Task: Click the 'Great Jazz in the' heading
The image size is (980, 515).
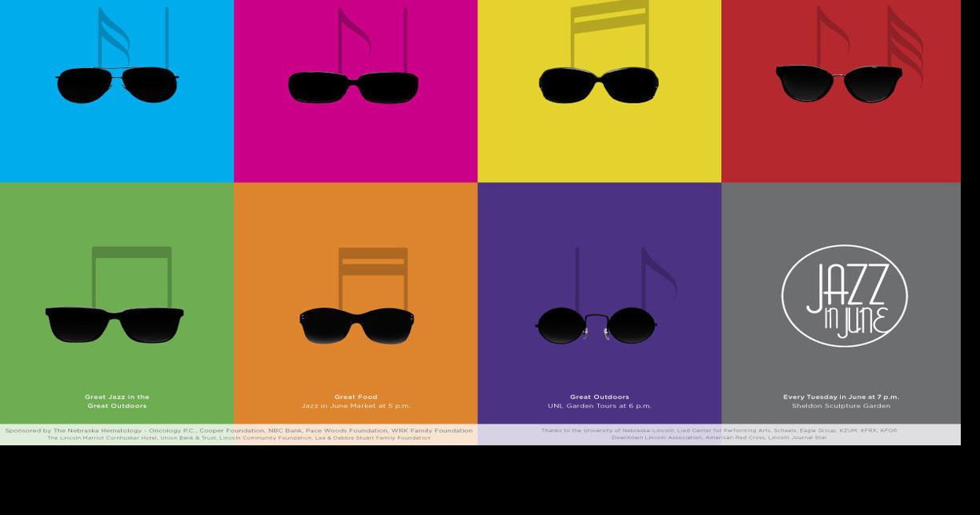Action: pos(117,397)
